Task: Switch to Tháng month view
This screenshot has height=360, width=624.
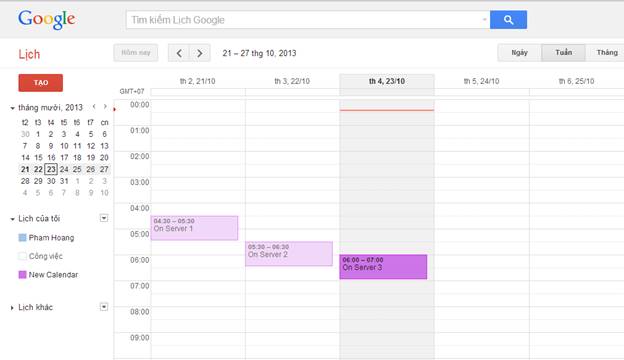Action: pyautogui.click(x=606, y=53)
